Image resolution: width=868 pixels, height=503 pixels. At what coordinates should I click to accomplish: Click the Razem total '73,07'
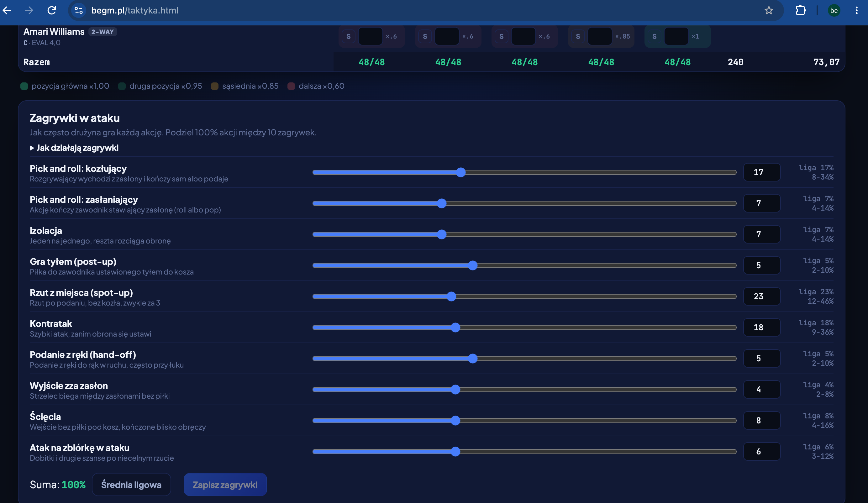point(826,62)
